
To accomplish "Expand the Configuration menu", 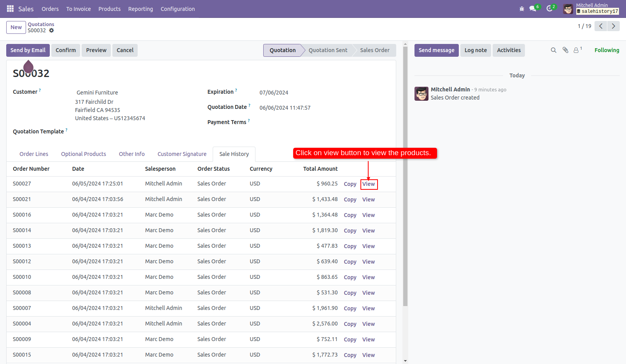I will tap(178, 9).
